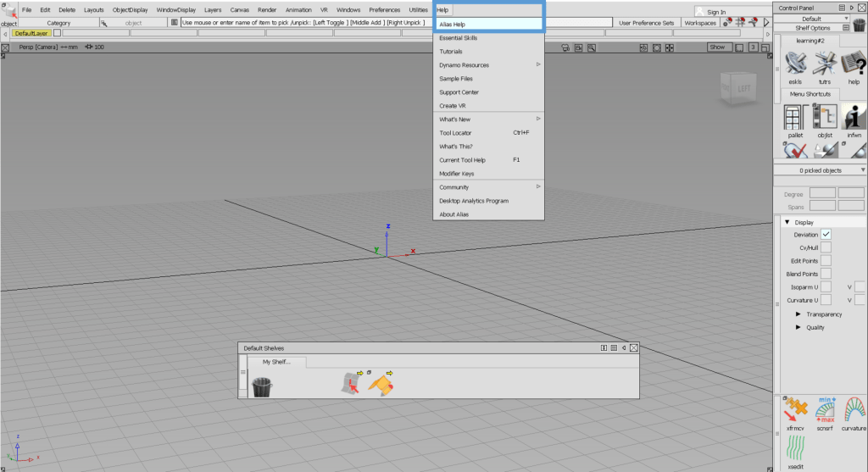Click the Control Panel trash can icon
The image size is (868, 472).
click(x=860, y=25)
